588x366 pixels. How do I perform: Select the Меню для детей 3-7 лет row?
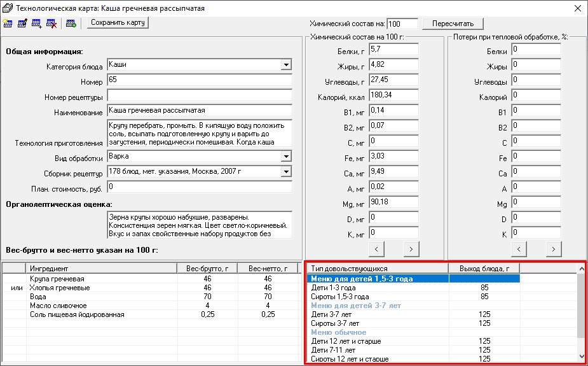(356, 306)
